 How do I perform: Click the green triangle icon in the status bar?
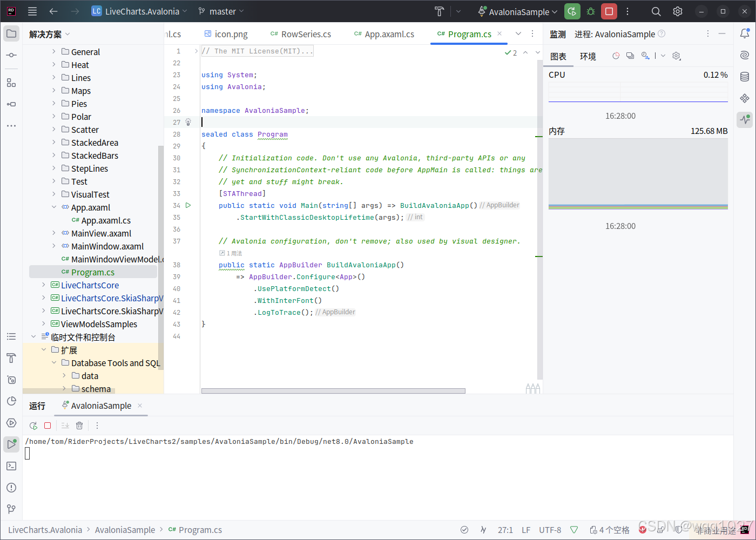pos(574,530)
